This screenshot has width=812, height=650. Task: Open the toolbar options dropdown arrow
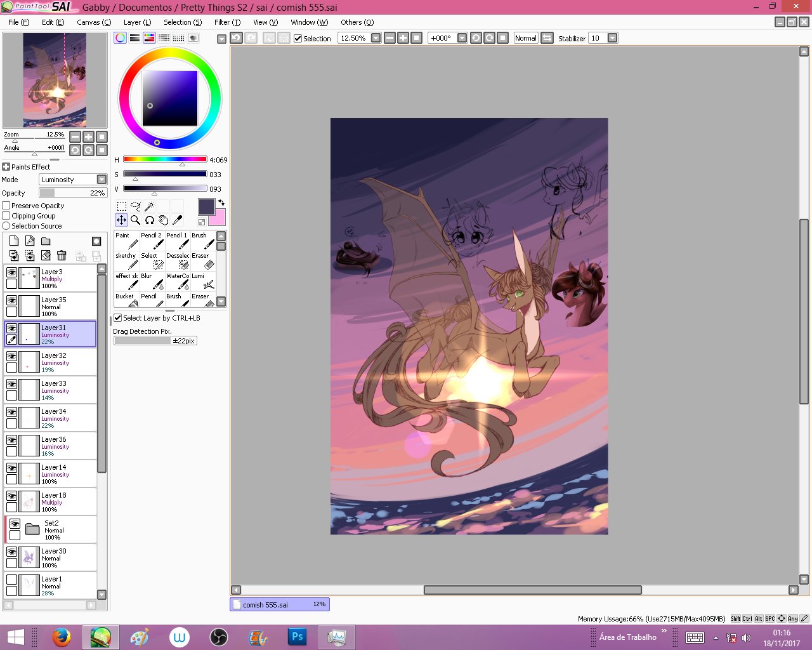pyautogui.click(x=221, y=39)
